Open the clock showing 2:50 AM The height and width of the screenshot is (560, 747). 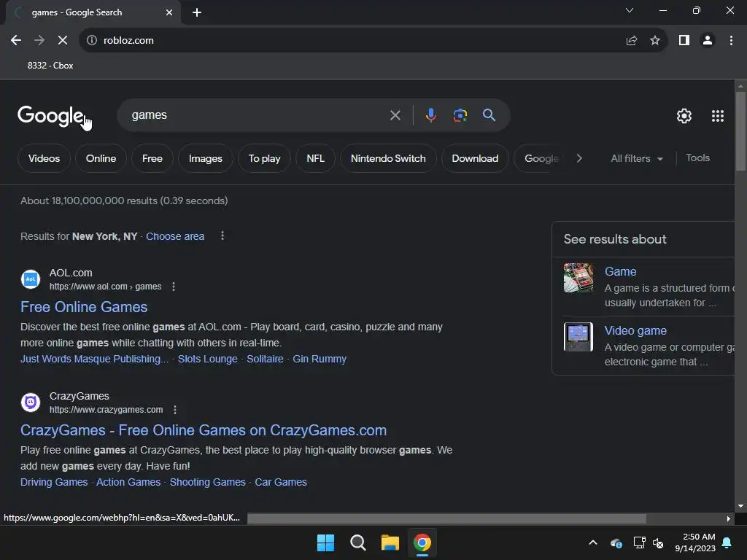[695, 542]
